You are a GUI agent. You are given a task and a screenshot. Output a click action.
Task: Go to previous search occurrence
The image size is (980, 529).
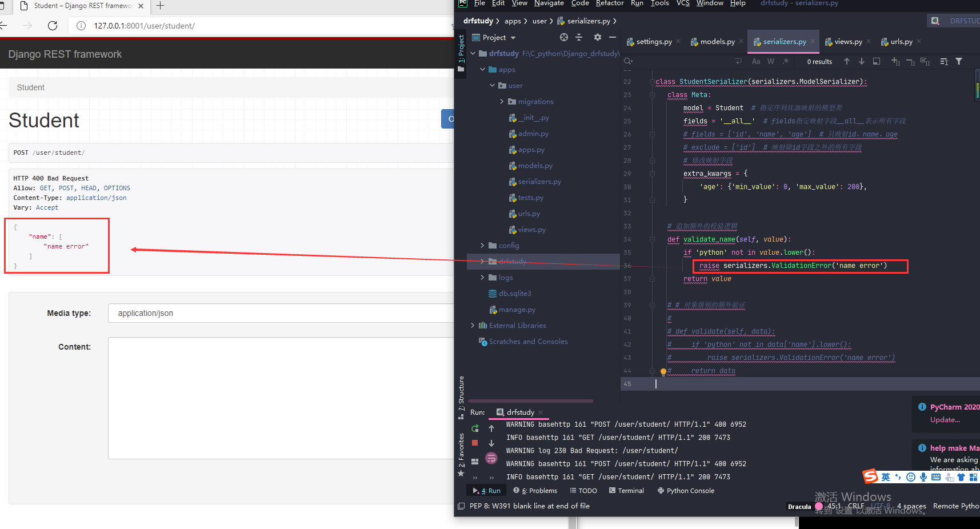847,61
